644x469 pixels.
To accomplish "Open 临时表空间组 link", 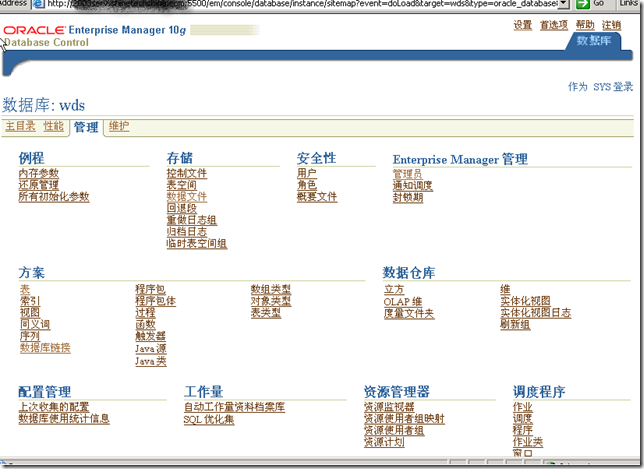I will [197, 244].
